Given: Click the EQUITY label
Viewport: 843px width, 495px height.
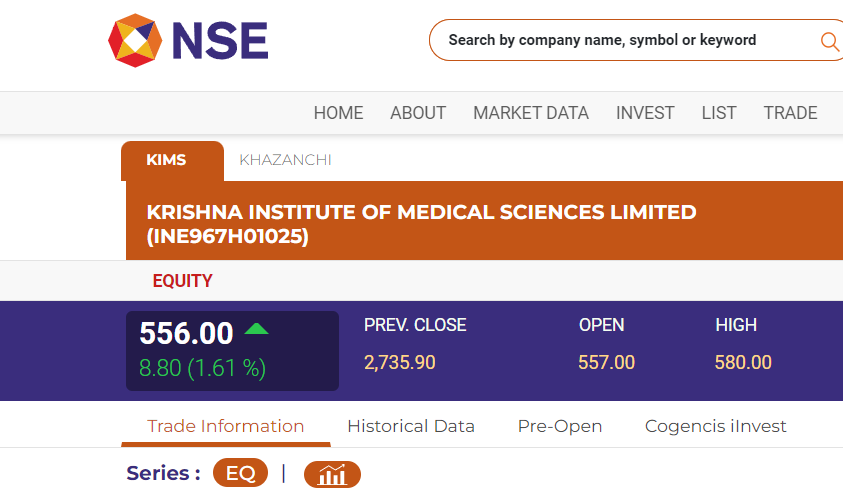Looking at the screenshot, I should point(182,281).
